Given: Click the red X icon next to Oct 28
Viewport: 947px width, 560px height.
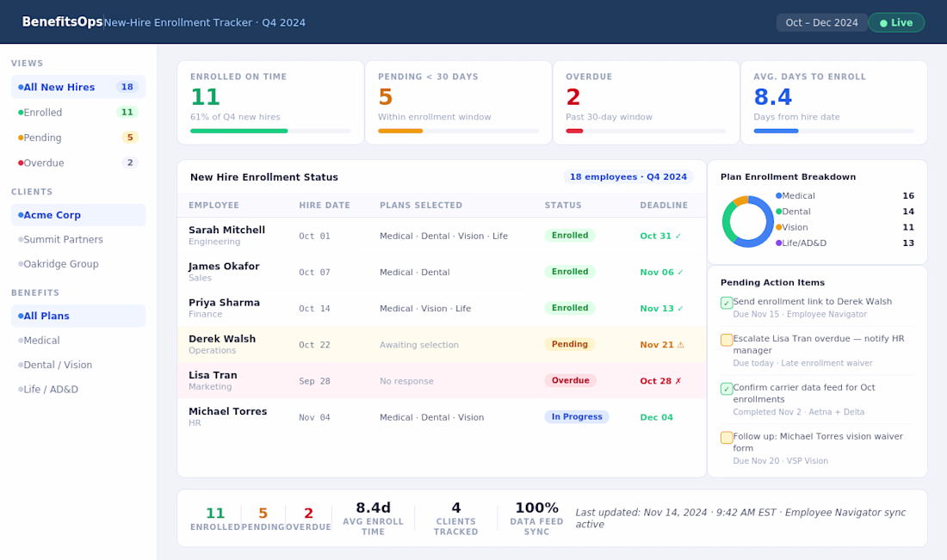Looking at the screenshot, I should pyautogui.click(x=678, y=381).
